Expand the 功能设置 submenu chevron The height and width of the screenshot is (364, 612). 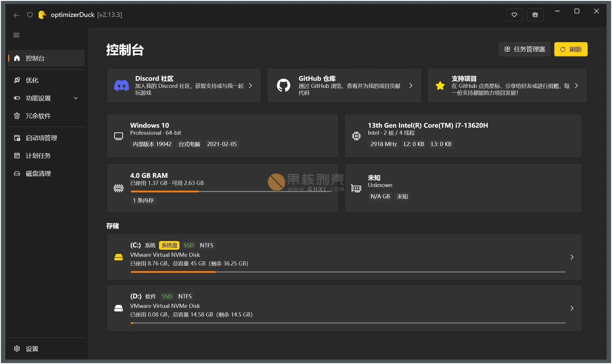[x=76, y=98]
